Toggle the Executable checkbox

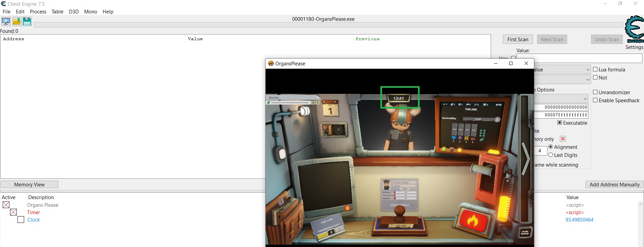pyautogui.click(x=560, y=123)
